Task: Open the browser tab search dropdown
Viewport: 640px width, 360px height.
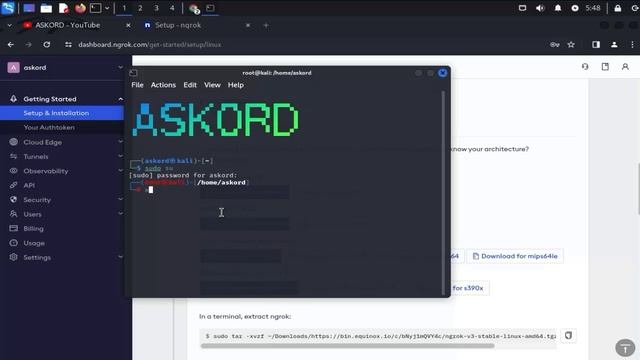Action: (9, 25)
